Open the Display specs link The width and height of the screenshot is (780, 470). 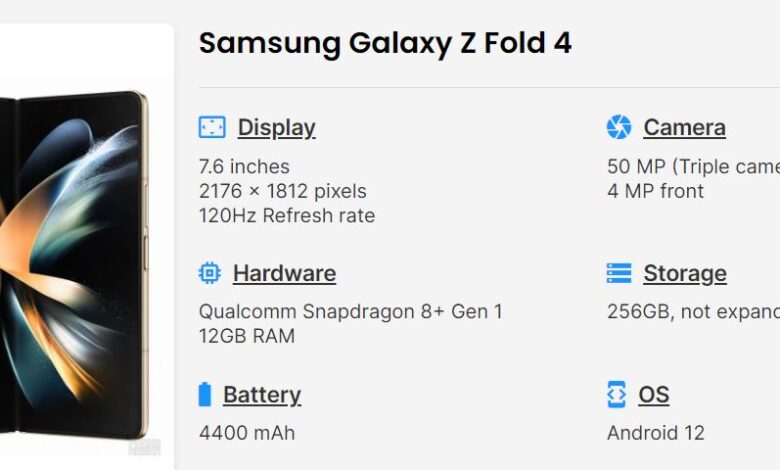(277, 128)
